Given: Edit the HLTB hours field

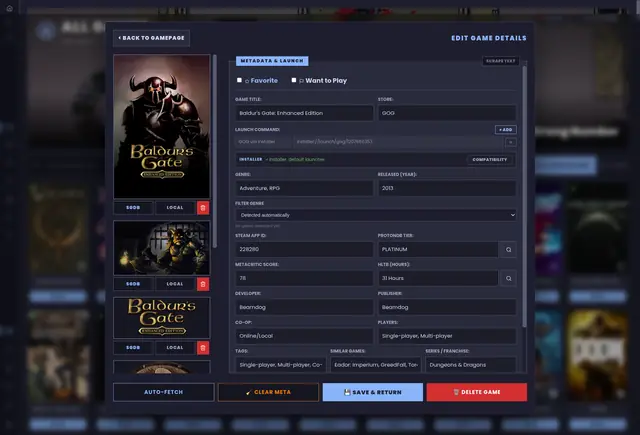Looking at the screenshot, I should click(438, 278).
